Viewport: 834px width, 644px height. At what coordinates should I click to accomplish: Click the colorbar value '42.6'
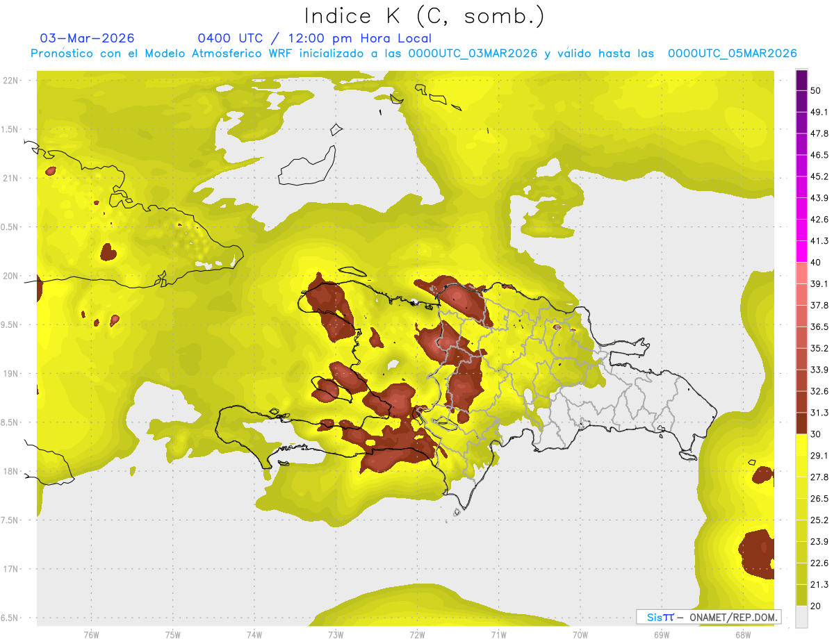820,220
